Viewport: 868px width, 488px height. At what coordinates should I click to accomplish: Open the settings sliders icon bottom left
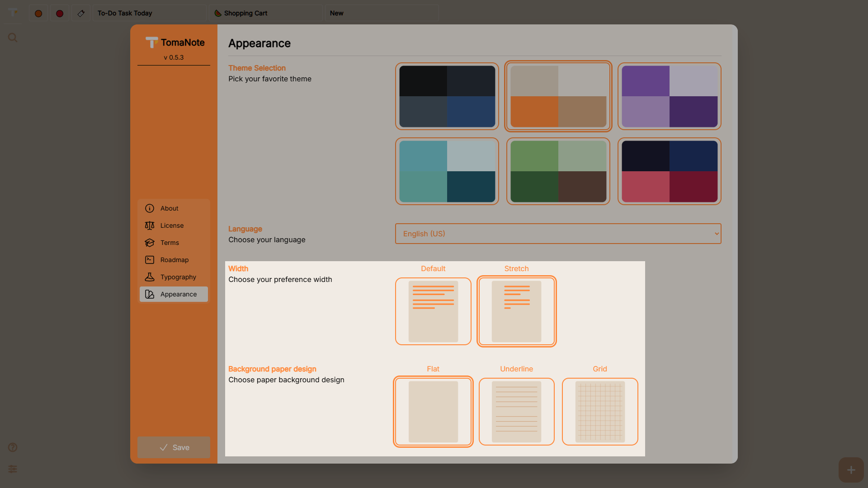pyautogui.click(x=13, y=469)
